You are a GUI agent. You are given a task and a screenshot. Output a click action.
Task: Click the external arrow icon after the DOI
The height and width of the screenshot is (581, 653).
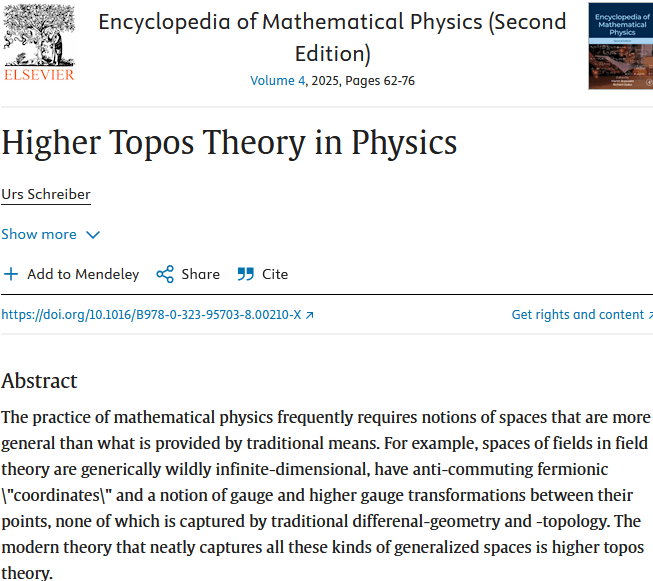(x=309, y=315)
